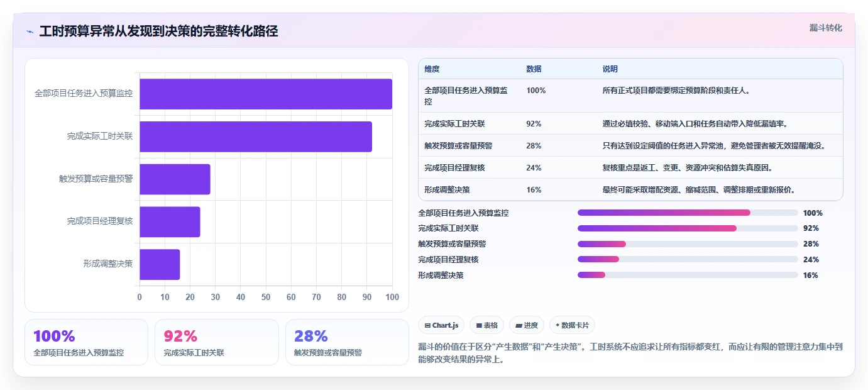Viewport: 868px width, 390px height.
Task: Select the 进度 tag chip
Action: [x=527, y=325]
